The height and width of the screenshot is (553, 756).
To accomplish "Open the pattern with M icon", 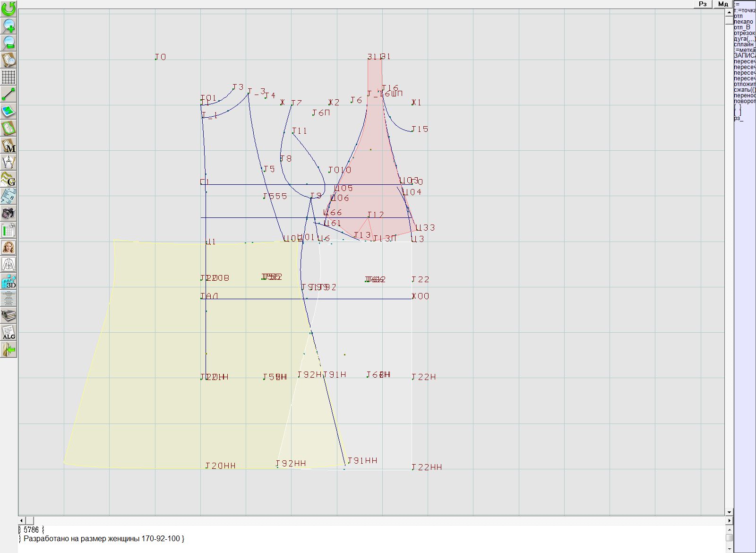I will click(9, 145).
